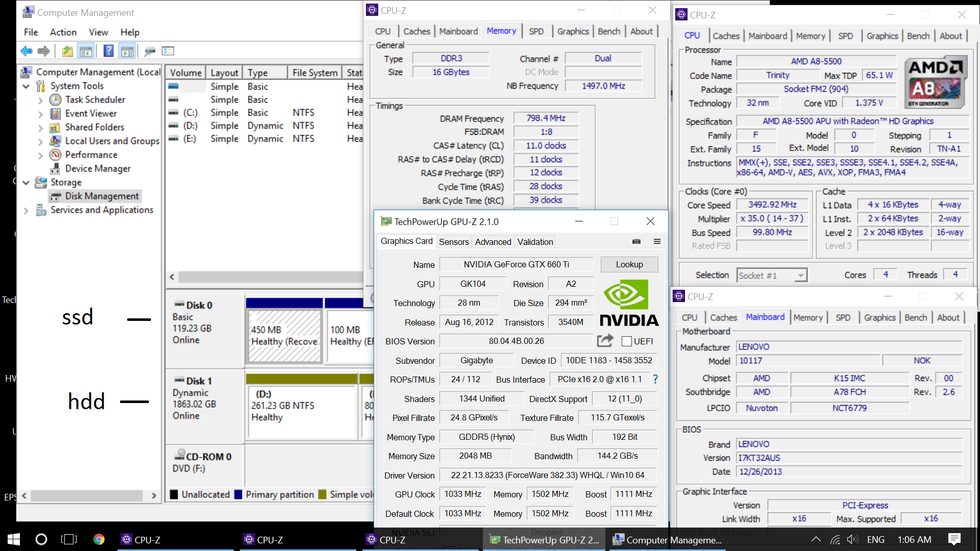The image size is (980, 551).
Task: Toggle the UEFI checkbox in GPU-Z
Action: [627, 341]
